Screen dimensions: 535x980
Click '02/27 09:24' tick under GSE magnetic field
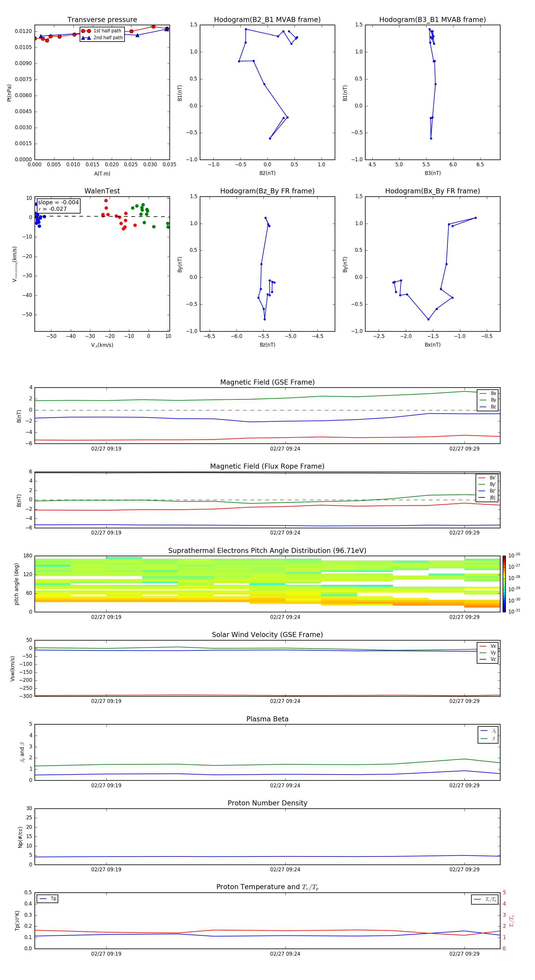click(x=285, y=449)
